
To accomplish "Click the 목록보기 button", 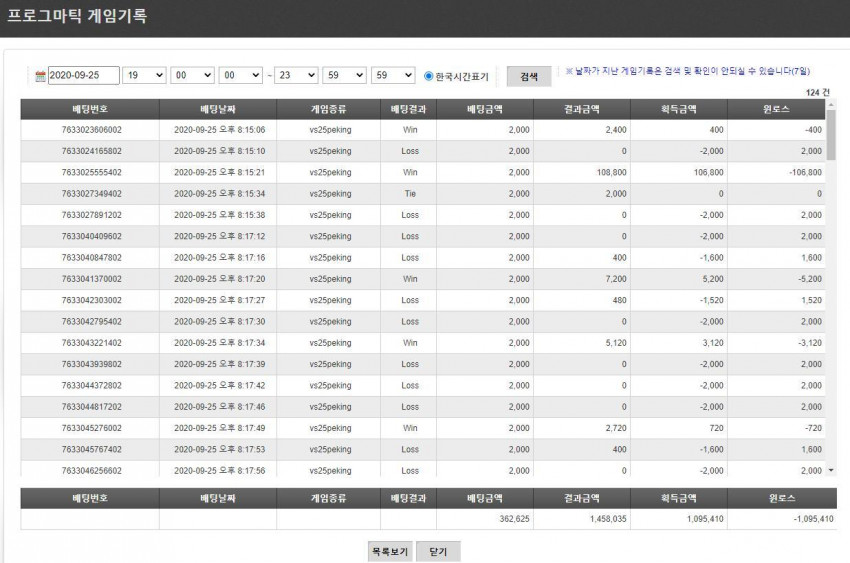I will 390,552.
